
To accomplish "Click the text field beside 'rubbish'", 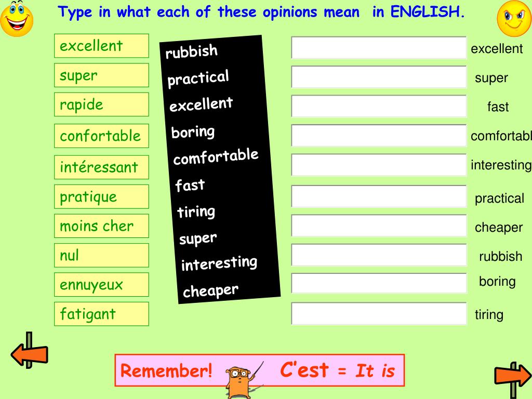I will click(x=379, y=255).
